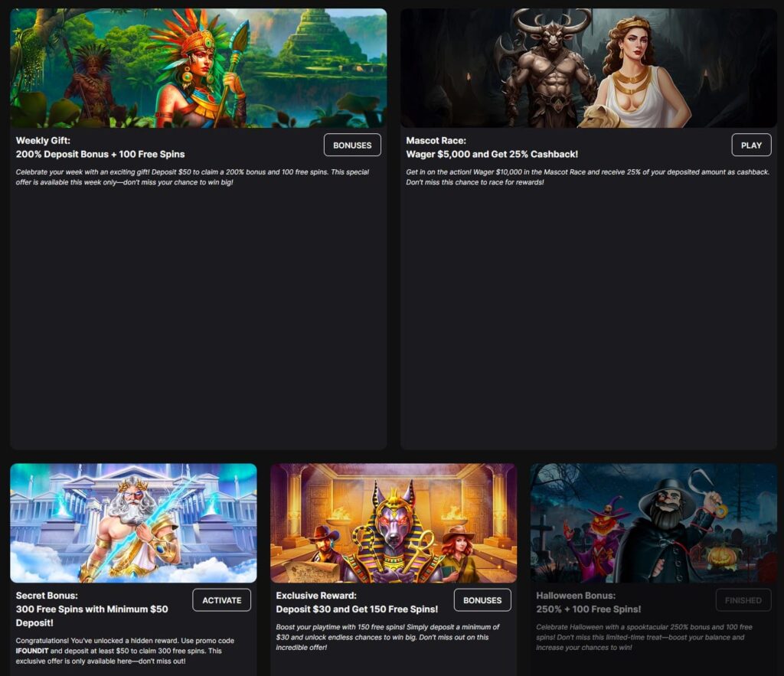Open the Wager $5,000 Mascot Race heading
Screen dimensions: 784x676
tap(492, 148)
